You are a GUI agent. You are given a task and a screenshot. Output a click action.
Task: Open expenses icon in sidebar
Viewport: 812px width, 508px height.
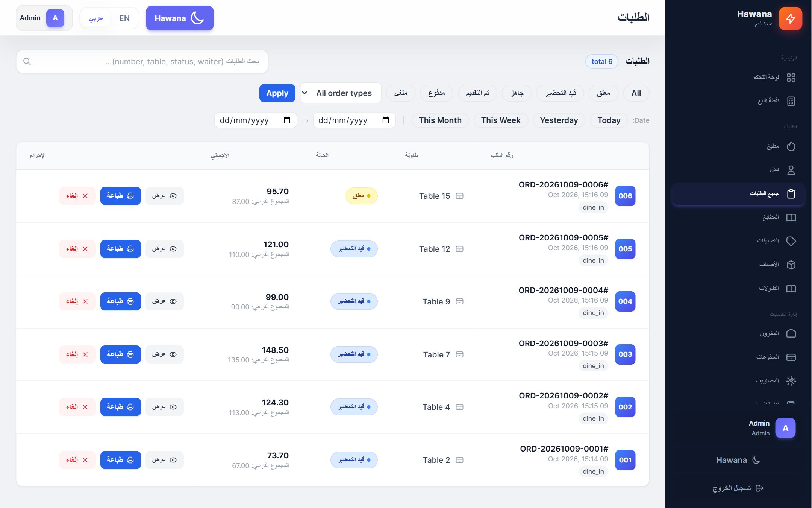click(791, 381)
